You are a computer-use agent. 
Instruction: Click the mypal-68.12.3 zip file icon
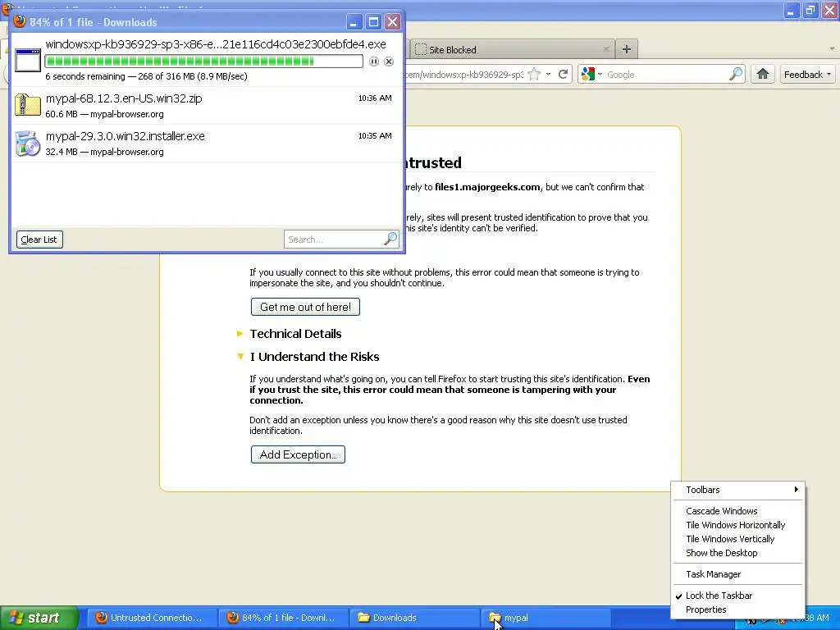click(x=27, y=105)
